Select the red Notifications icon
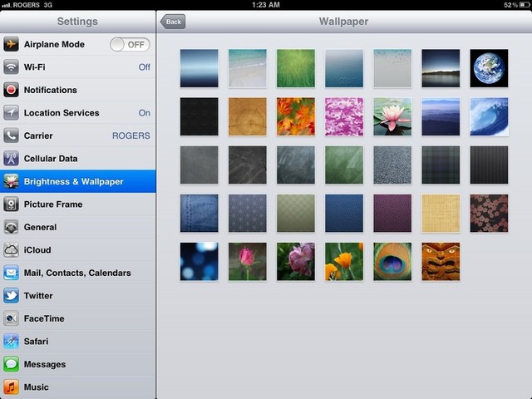The image size is (532, 399). click(11, 90)
